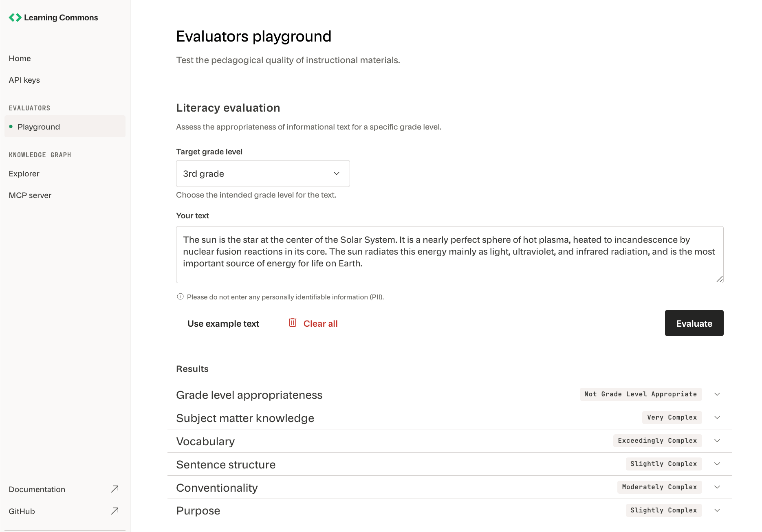Click the Evaluators playground heading
Image resolution: width=762 pixels, height=532 pixels.
coord(253,36)
